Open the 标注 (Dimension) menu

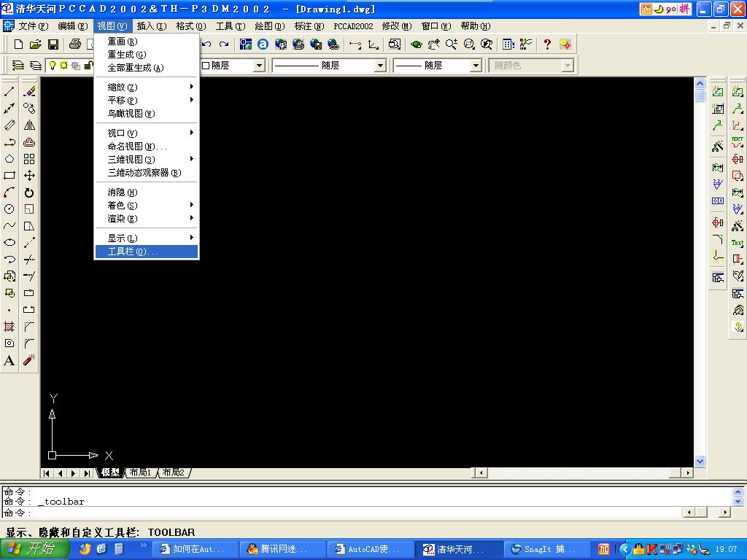(309, 26)
